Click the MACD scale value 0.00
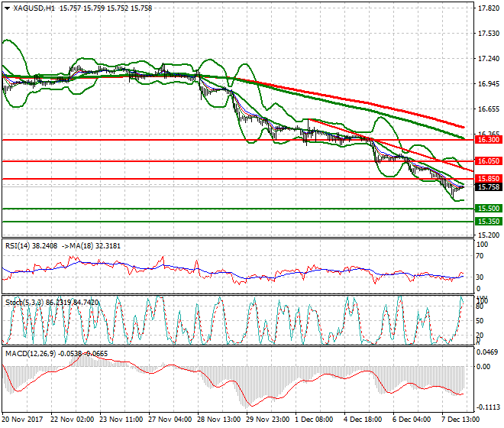The image size is (504, 428). click(483, 367)
